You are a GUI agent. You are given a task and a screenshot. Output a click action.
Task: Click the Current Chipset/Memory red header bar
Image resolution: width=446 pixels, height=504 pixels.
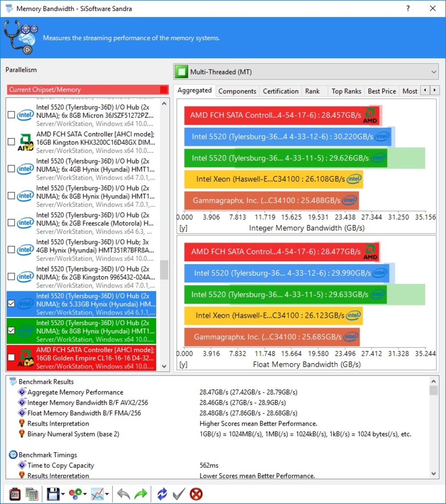88,90
